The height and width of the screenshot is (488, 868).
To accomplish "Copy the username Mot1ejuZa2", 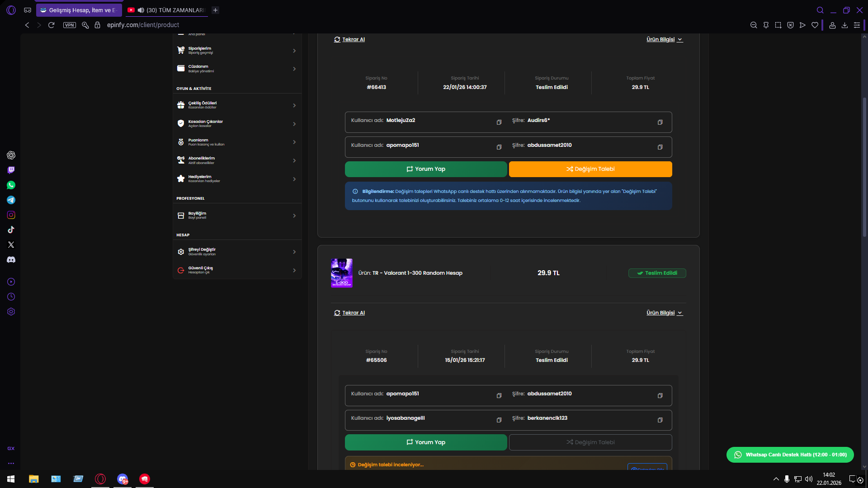I will 499,122.
